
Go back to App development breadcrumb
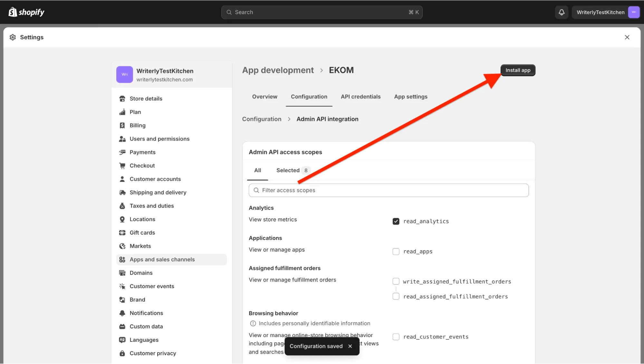click(278, 70)
